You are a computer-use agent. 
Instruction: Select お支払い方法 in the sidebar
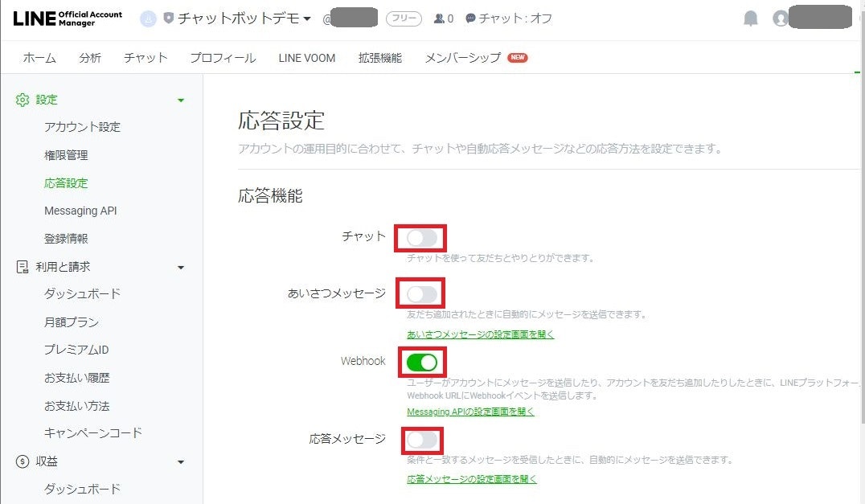(77, 406)
